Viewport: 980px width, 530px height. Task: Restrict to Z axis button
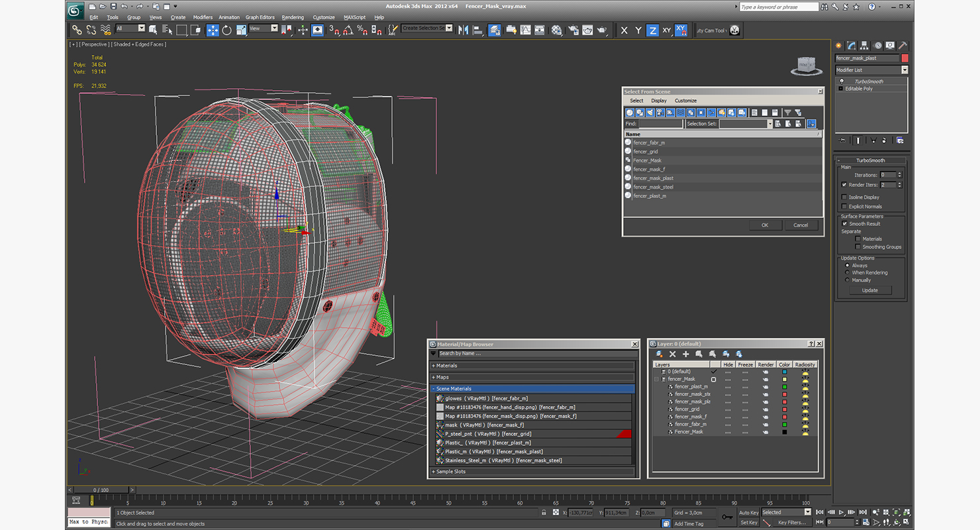[652, 30]
